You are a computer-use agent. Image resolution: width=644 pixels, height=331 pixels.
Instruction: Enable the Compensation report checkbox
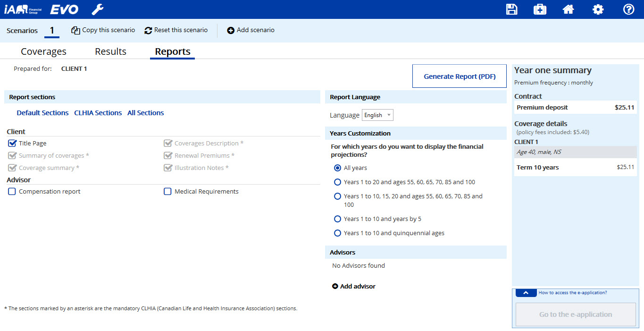point(11,191)
